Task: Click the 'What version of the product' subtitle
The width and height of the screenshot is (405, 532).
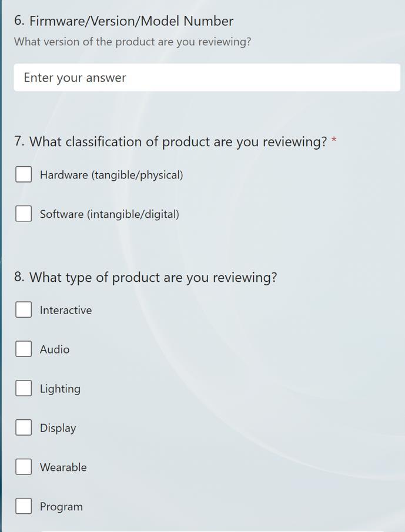Action: pyautogui.click(x=132, y=42)
